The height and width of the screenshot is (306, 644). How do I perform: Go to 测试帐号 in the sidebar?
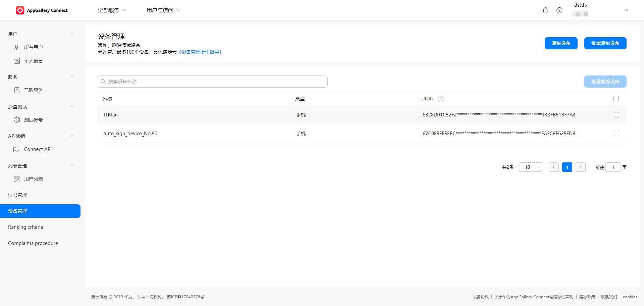(x=33, y=120)
